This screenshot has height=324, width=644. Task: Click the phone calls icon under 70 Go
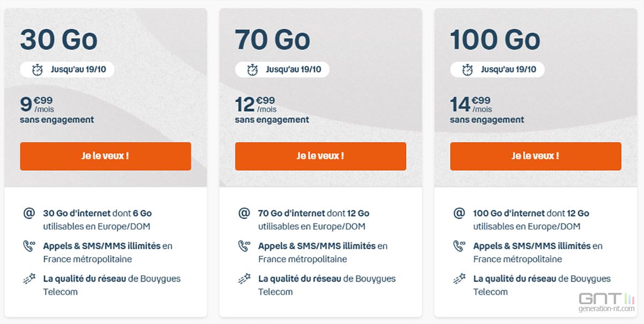pyautogui.click(x=244, y=246)
